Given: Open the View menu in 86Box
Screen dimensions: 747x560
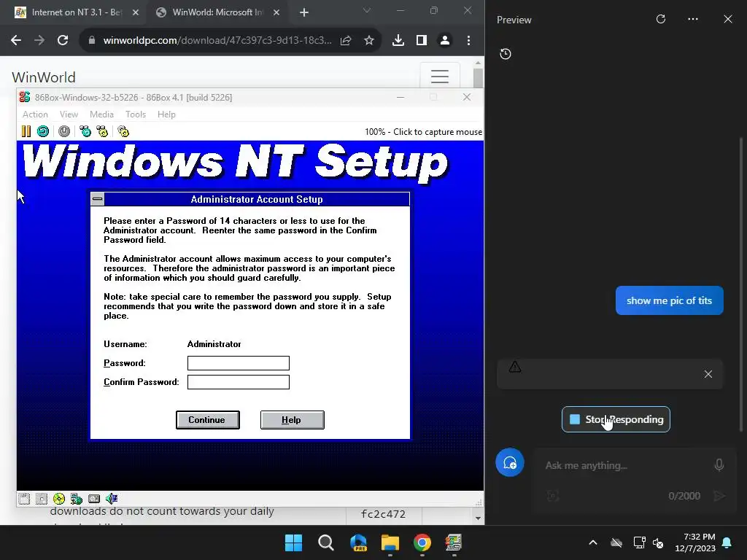Looking at the screenshot, I should point(69,114).
